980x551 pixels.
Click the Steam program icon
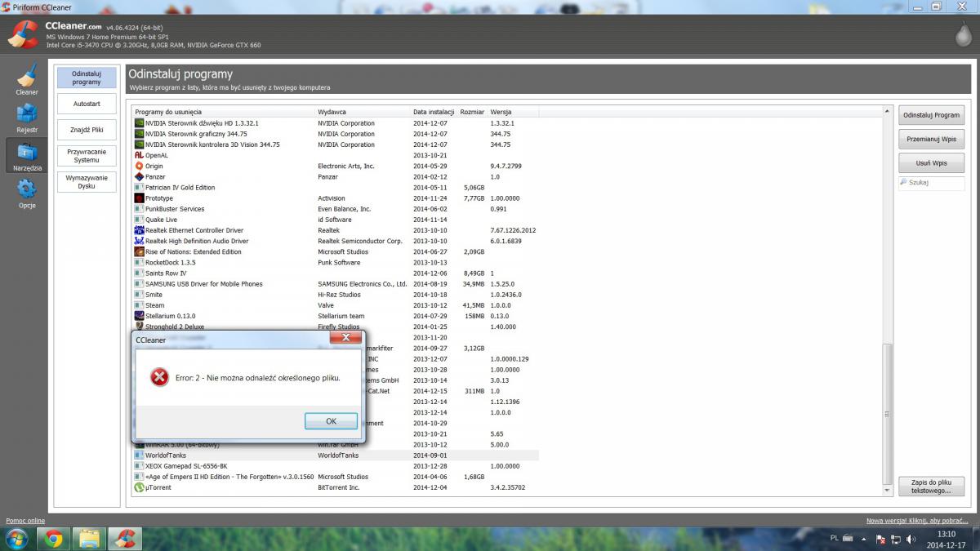pos(139,305)
